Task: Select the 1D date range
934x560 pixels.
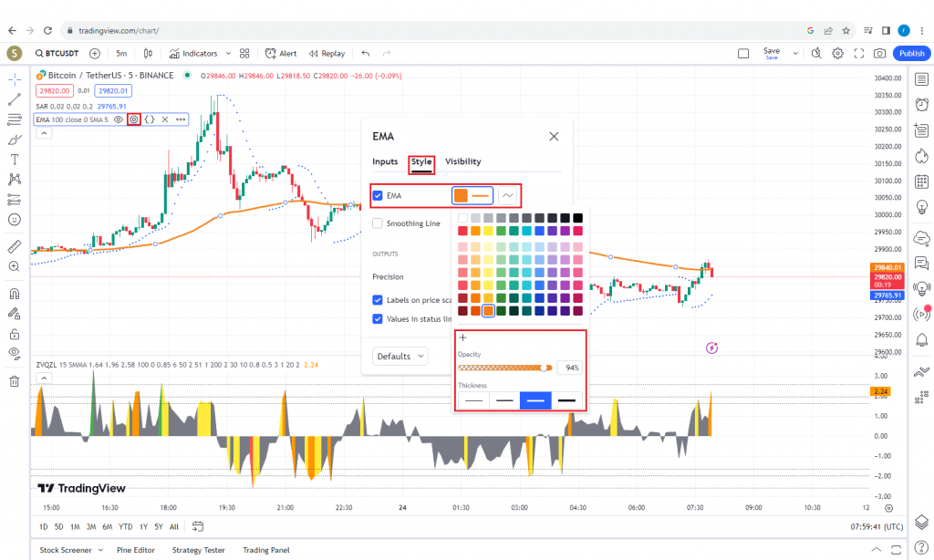Action: pyautogui.click(x=44, y=526)
